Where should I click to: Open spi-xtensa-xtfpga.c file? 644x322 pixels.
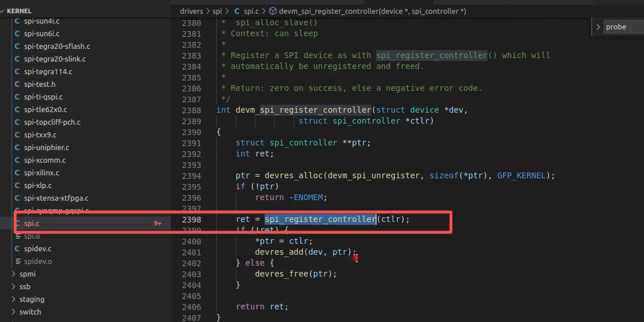56,198
